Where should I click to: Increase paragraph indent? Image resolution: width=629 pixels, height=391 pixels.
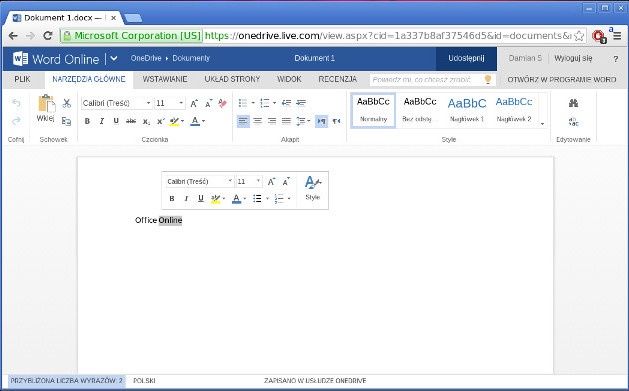[x=301, y=103]
